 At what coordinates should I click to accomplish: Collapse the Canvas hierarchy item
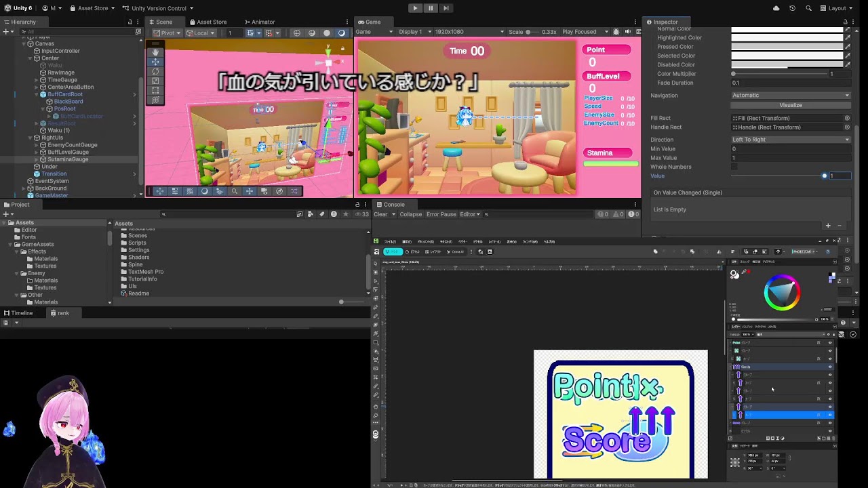pyautogui.click(x=24, y=44)
